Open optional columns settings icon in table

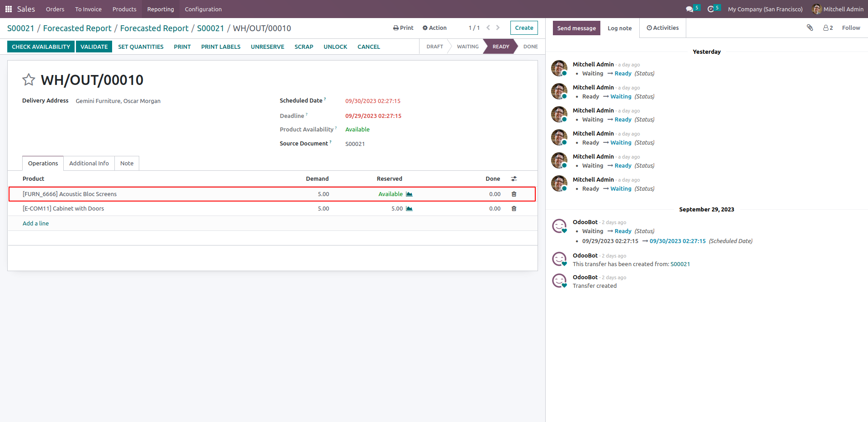click(x=514, y=179)
